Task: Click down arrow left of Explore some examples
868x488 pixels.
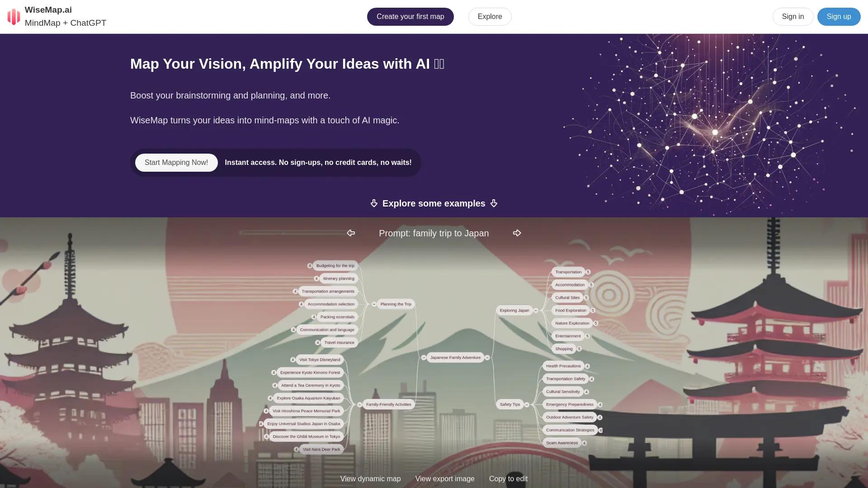Action: click(374, 203)
